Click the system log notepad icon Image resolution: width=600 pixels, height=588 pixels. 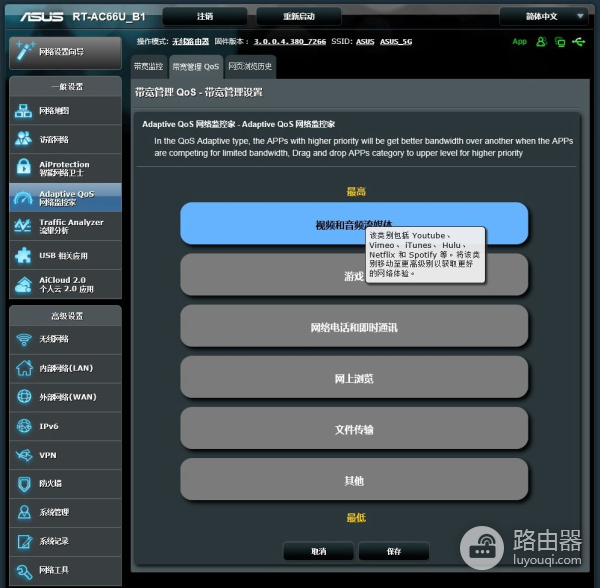tap(24, 541)
